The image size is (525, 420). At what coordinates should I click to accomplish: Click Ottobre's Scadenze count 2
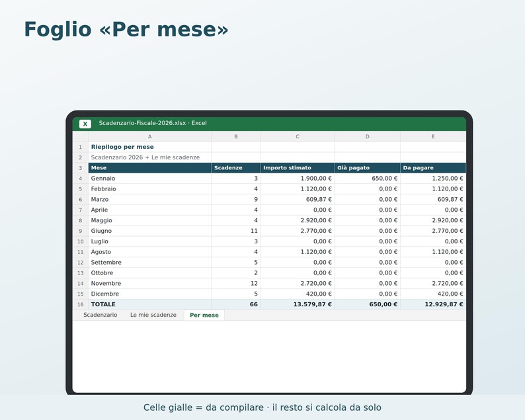point(235,273)
